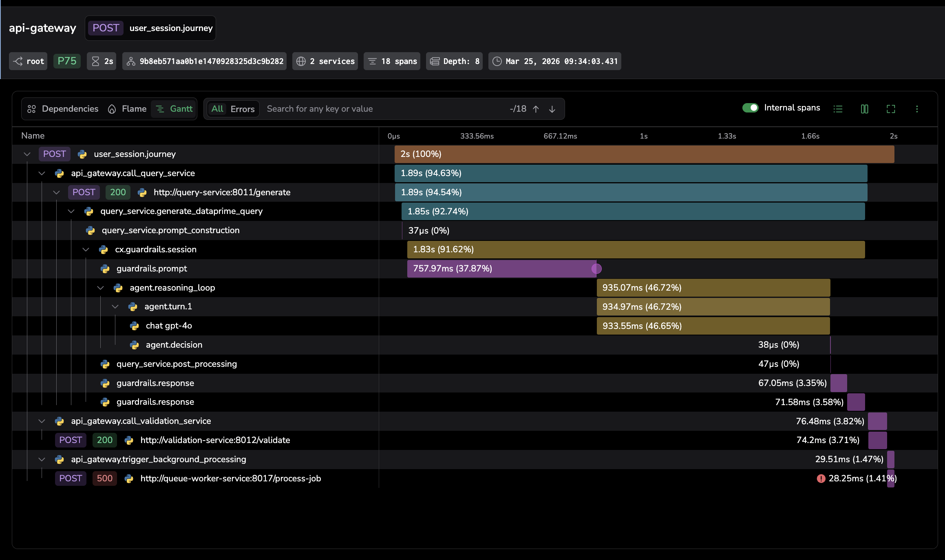Click the list view icon
945x560 pixels.
(x=838, y=109)
